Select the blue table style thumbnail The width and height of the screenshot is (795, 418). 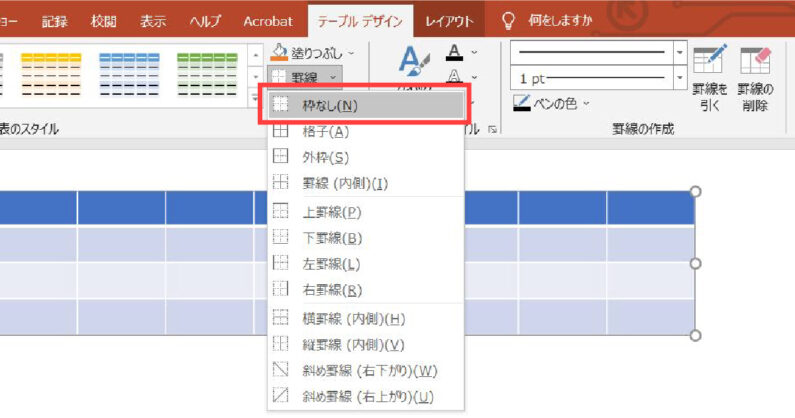[x=129, y=75]
